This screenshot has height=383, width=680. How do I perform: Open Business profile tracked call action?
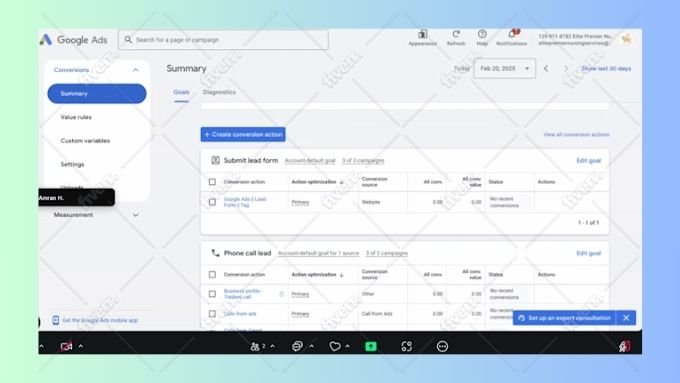tap(243, 294)
